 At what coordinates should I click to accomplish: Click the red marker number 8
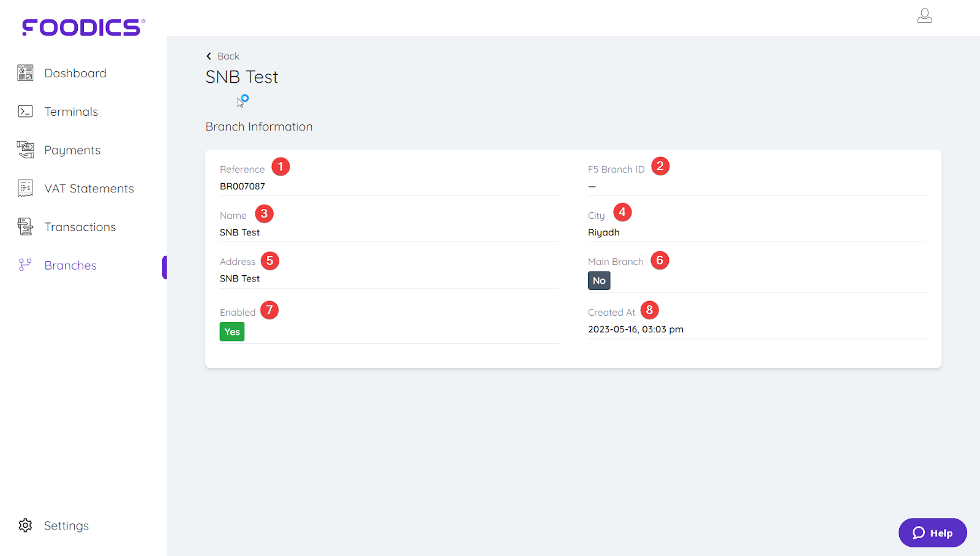coord(649,310)
